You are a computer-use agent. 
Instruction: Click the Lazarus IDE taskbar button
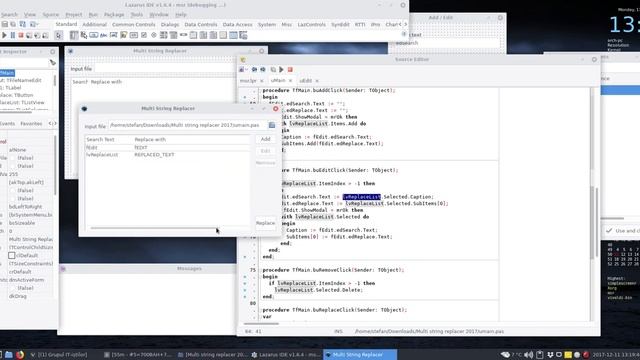tap(286, 355)
